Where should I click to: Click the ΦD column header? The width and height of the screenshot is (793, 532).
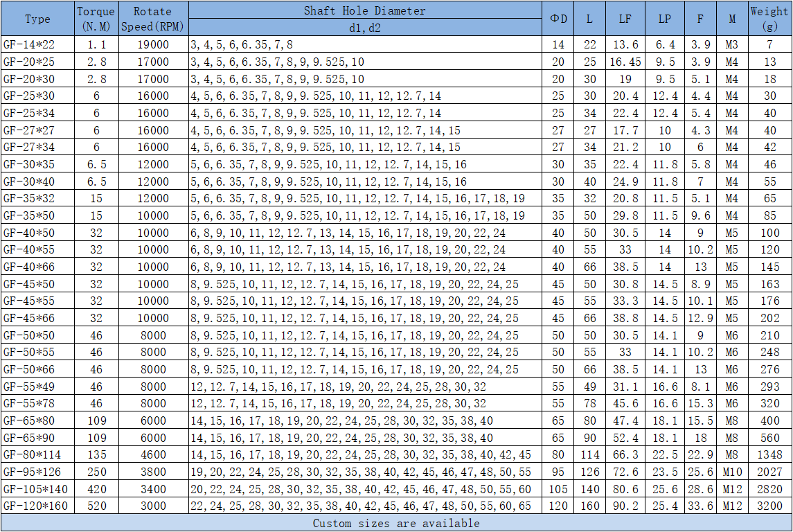tap(558, 19)
